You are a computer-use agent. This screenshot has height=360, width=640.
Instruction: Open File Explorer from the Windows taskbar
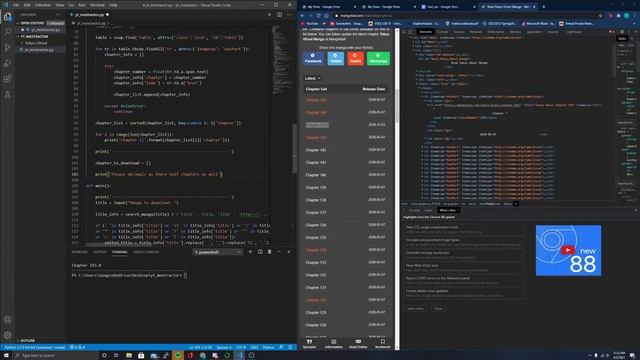129,356
